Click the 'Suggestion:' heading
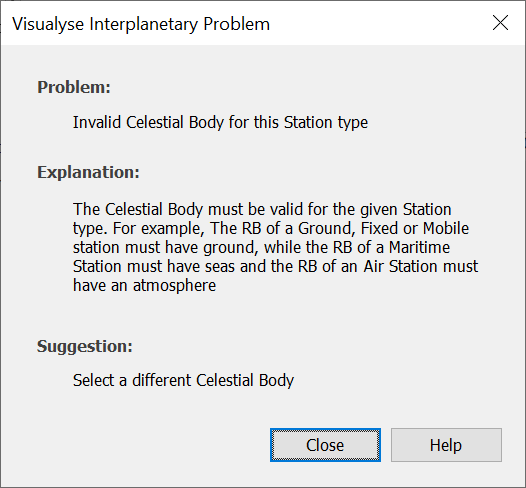The height and width of the screenshot is (488, 526). [x=85, y=346]
